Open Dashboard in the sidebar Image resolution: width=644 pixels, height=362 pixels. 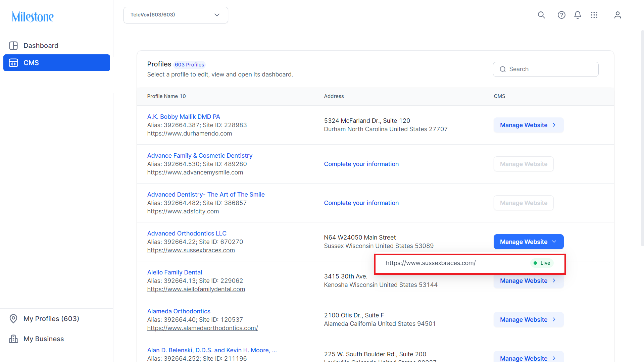point(57,46)
